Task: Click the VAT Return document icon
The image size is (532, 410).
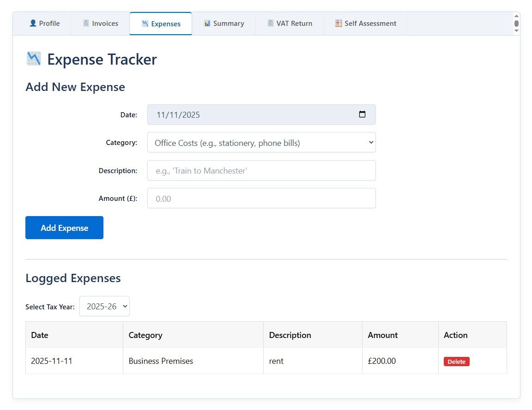Action: tap(270, 23)
